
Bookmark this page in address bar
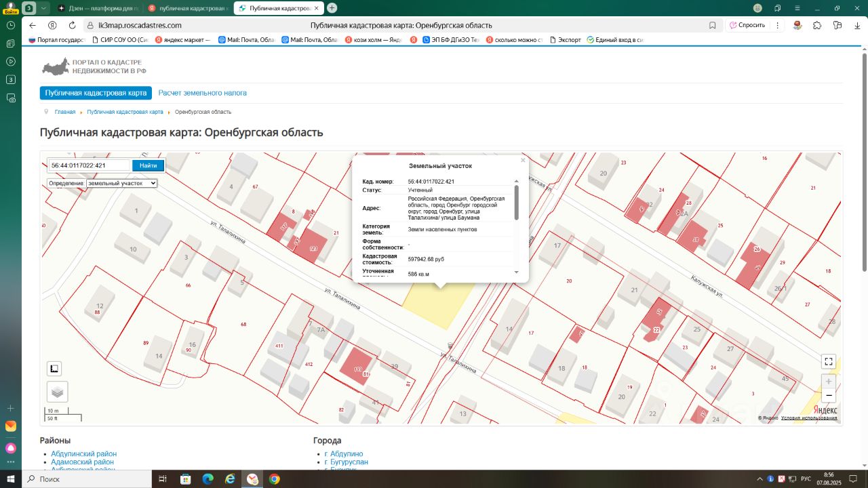coord(712,25)
